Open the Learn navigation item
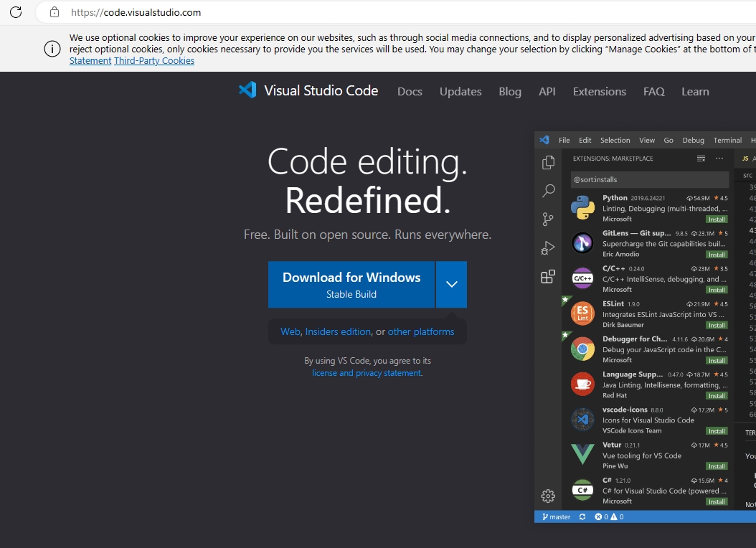756x548 pixels. pos(695,92)
